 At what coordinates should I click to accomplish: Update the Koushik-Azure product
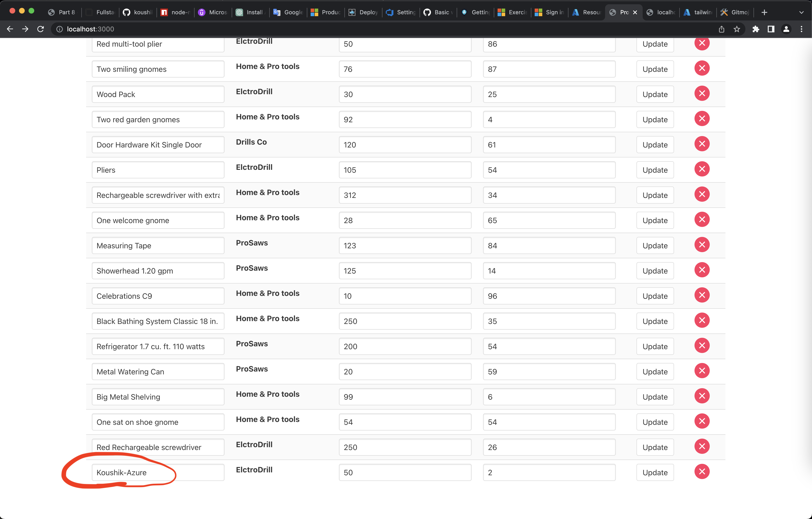(655, 472)
